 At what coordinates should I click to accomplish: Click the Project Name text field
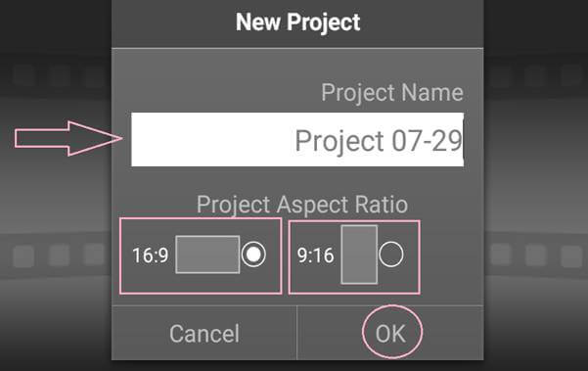pyautogui.click(x=297, y=140)
